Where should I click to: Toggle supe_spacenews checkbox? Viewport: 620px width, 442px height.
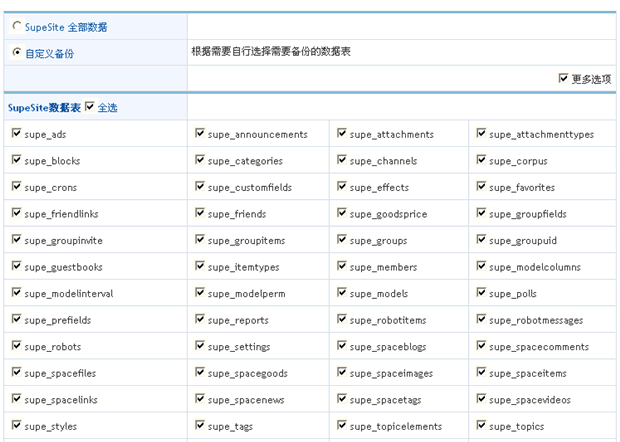[x=200, y=398]
